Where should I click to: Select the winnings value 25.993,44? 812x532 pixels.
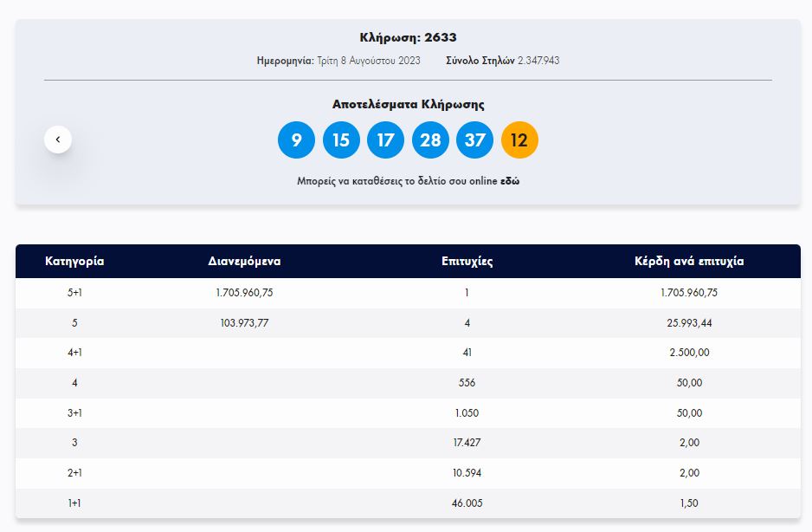(688, 323)
